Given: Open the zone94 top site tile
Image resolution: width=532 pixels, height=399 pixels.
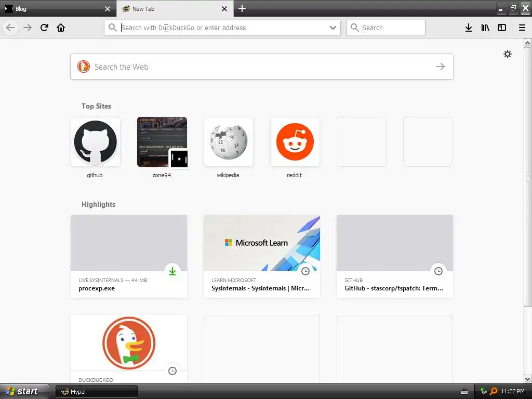Looking at the screenshot, I should pyautogui.click(x=162, y=142).
